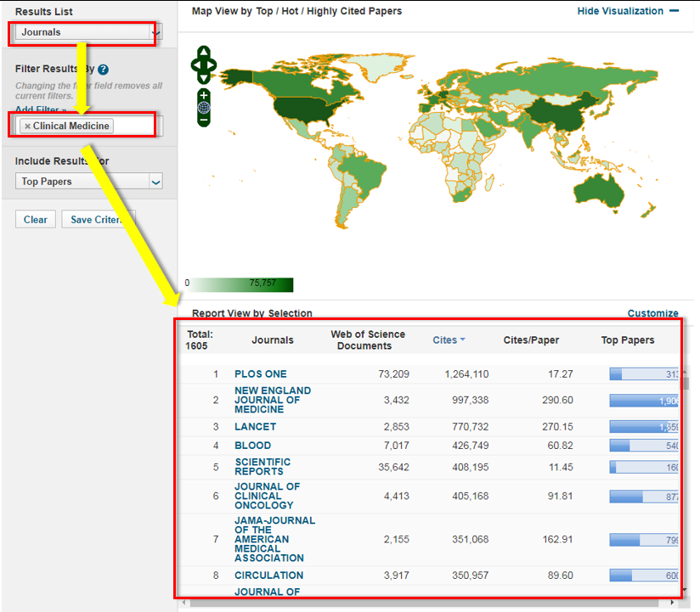Click the Top Papers column header
Viewport: 700px width, 612px height.
pos(627,340)
